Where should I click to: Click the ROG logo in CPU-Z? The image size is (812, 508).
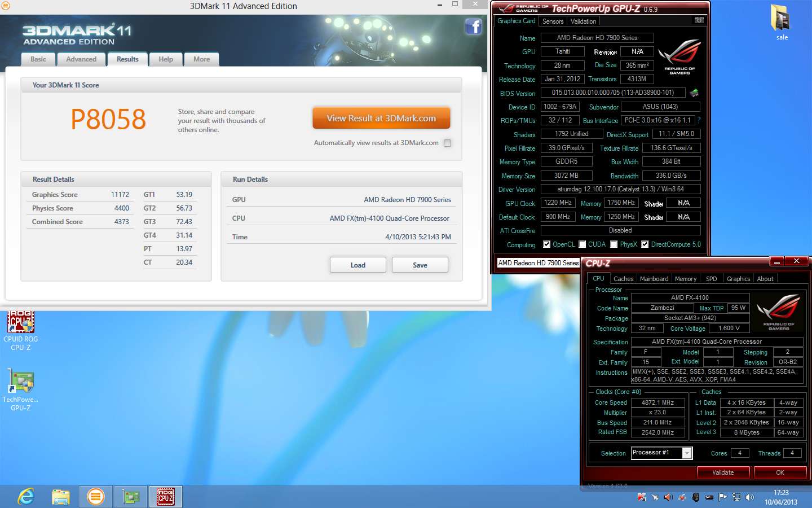coord(778,312)
